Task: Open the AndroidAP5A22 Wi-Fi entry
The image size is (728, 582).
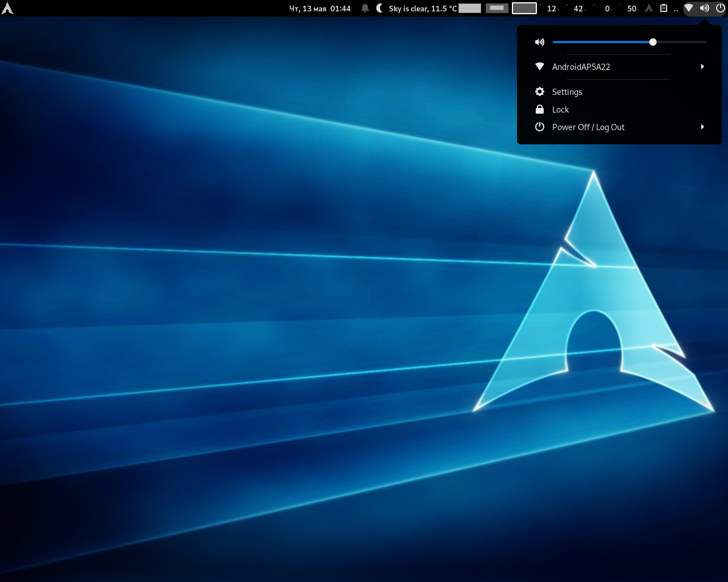Action: coord(619,66)
